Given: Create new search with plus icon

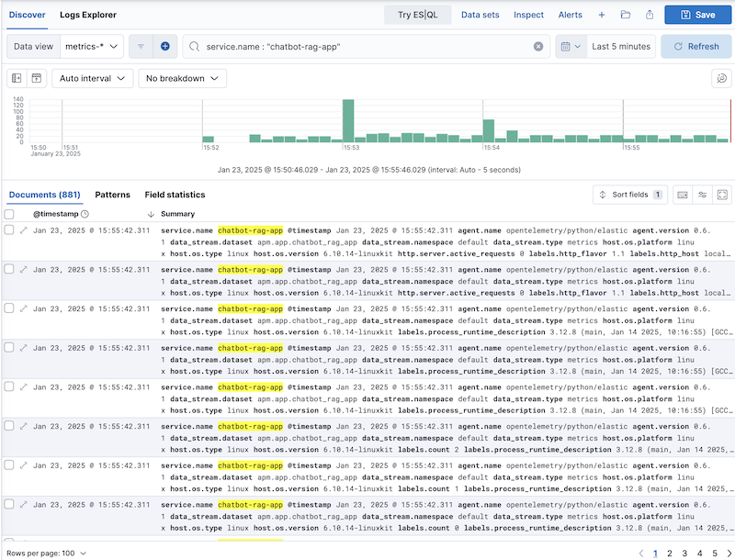Looking at the screenshot, I should [x=602, y=15].
